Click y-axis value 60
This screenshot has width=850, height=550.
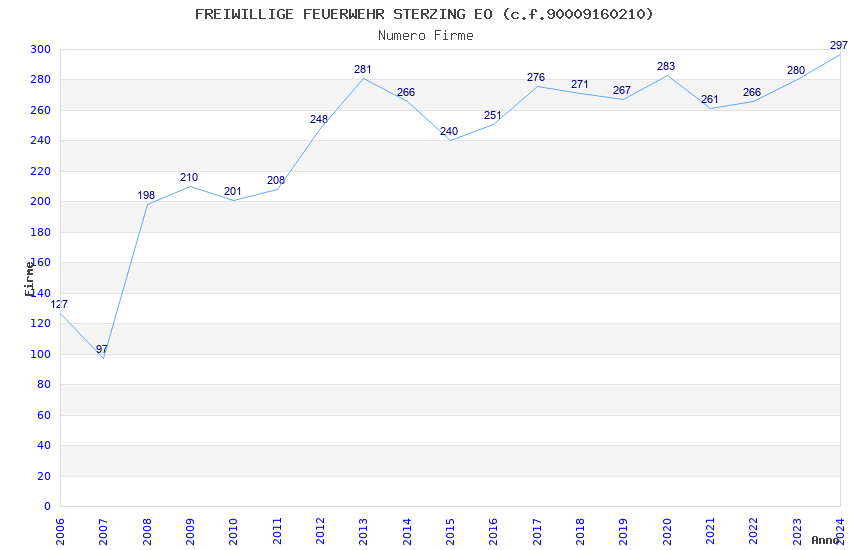[x=44, y=415]
